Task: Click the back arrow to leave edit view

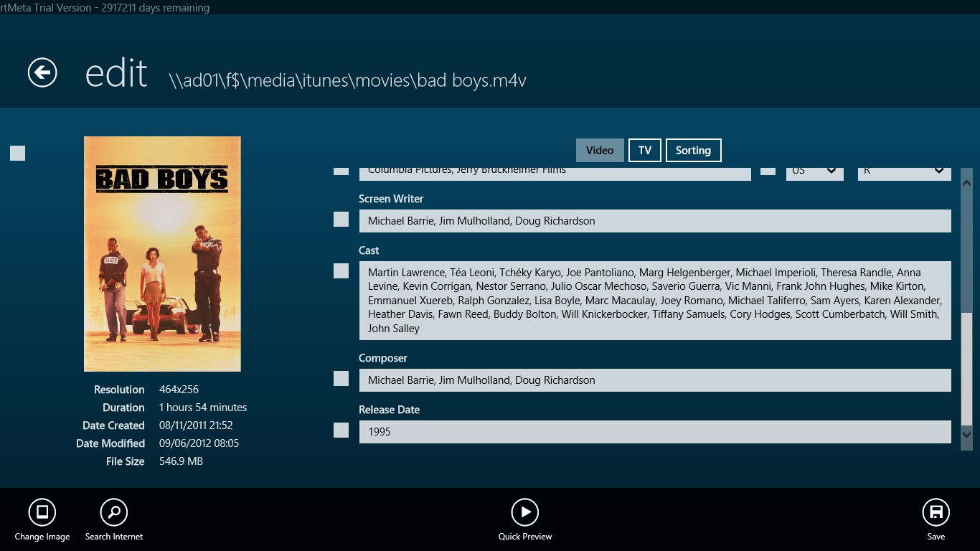Action: pyautogui.click(x=42, y=72)
